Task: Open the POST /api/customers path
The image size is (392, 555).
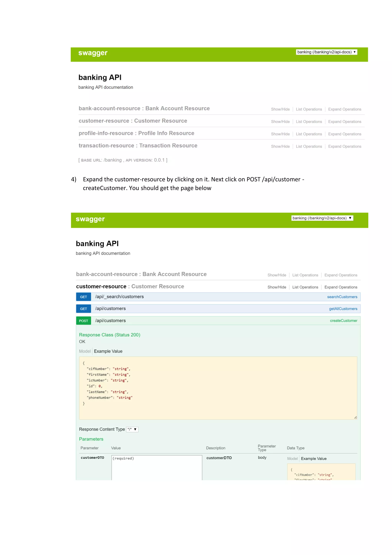Action: tap(110, 321)
